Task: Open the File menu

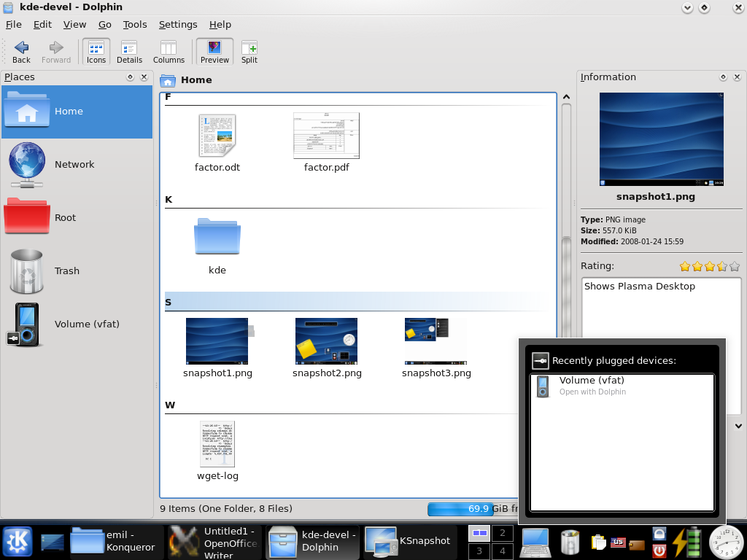Action: pos(13,25)
